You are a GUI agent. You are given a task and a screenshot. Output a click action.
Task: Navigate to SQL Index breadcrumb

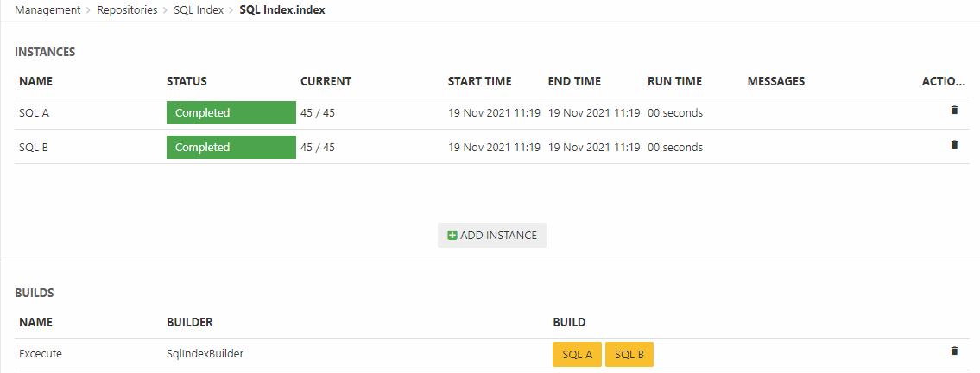click(x=199, y=10)
